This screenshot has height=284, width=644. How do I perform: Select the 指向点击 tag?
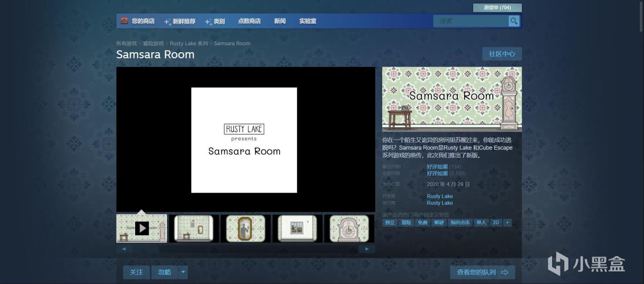tap(460, 222)
